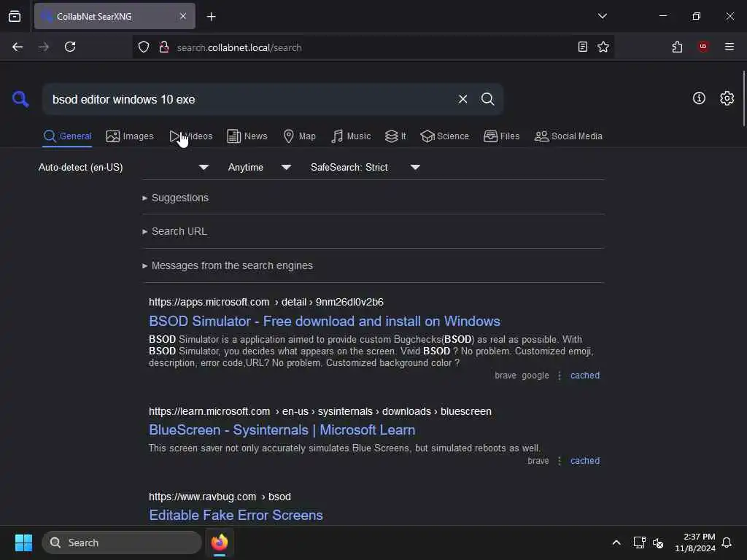Open the Windows Start menu
Screen dimensions: 747x560
(x=23, y=542)
